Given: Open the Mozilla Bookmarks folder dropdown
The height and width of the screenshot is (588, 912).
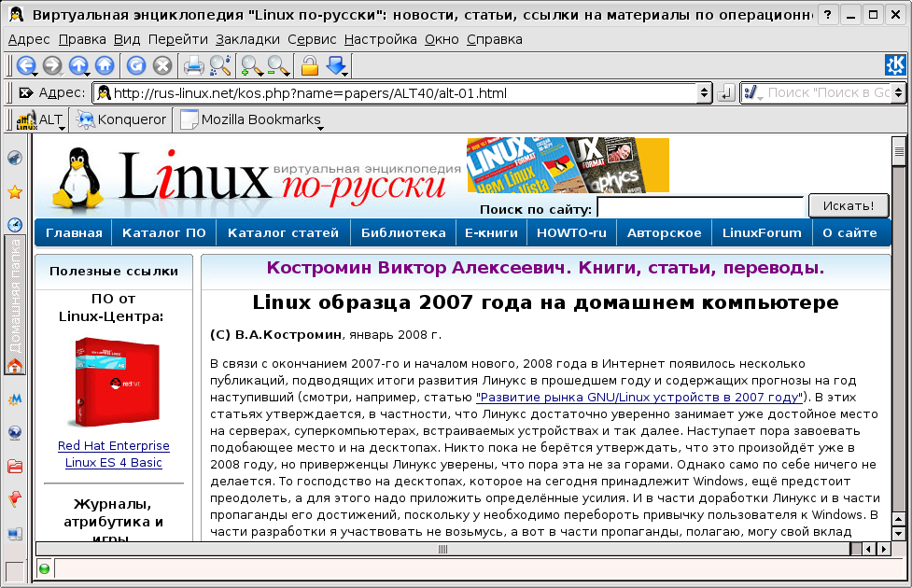Looking at the screenshot, I should (252, 119).
